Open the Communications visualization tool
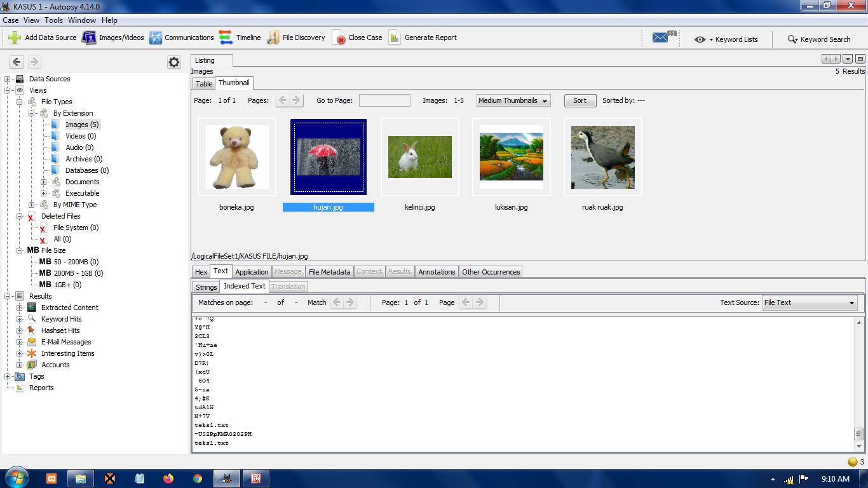The height and width of the screenshot is (488, 868). point(156,37)
